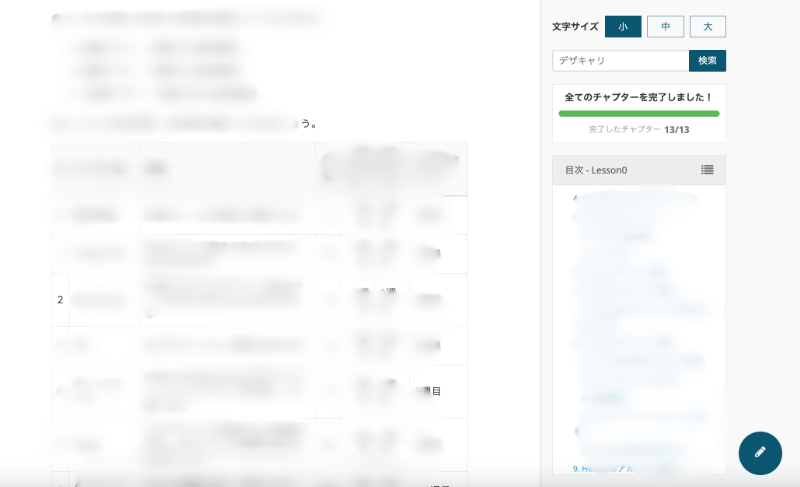Switch font size to 中
The height and width of the screenshot is (487, 800).
point(665,27)
